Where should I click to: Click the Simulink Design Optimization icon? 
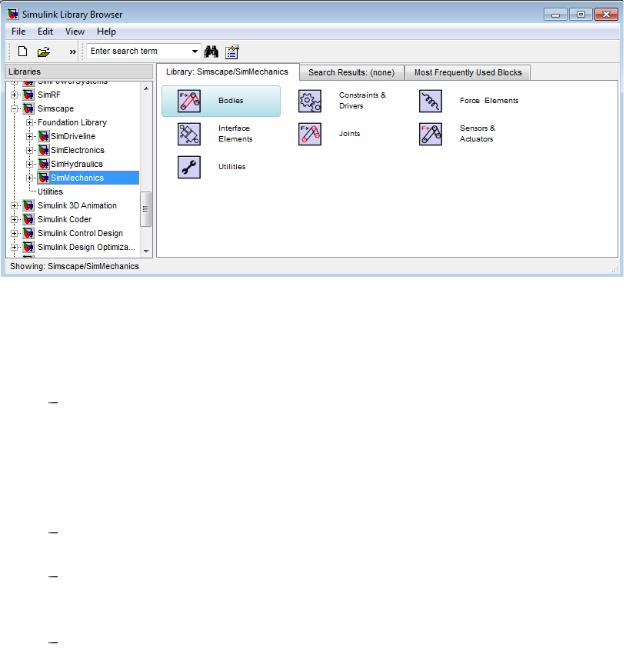(x=28, y=247)
